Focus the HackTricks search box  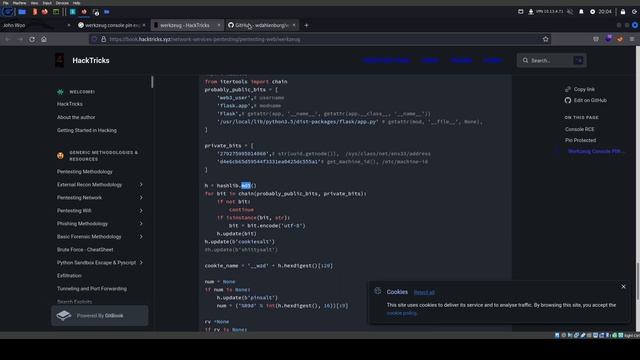pos(551,60)
